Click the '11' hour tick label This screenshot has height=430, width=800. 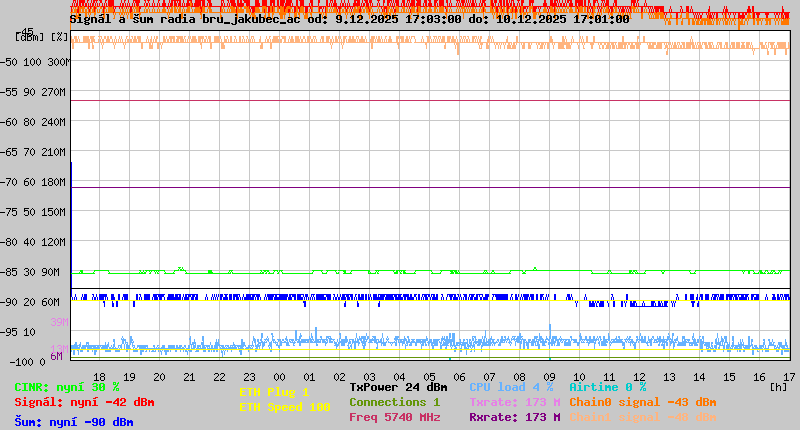pyautogui.click(x=609, y=377)
